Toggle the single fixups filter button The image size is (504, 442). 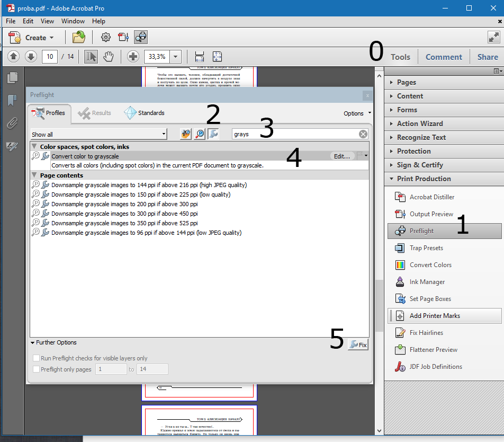point(213,134)
